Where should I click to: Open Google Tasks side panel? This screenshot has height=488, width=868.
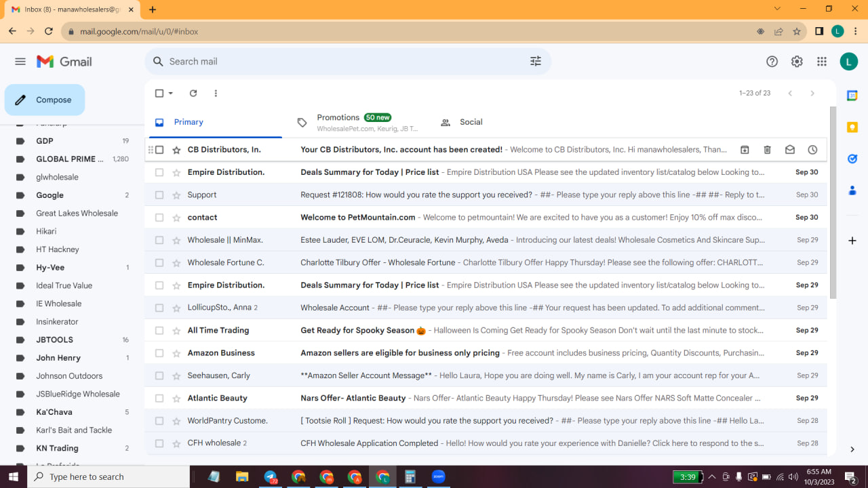point(852,159)
